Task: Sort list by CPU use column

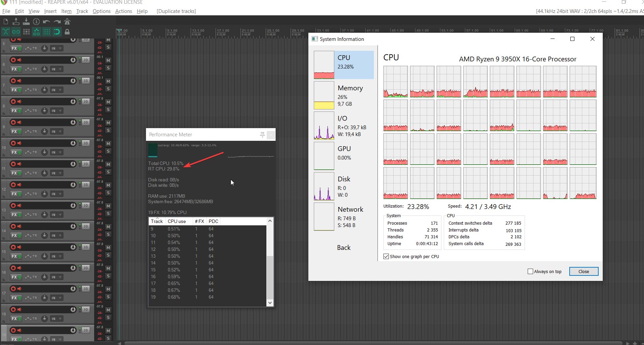Action: (177, 221)
